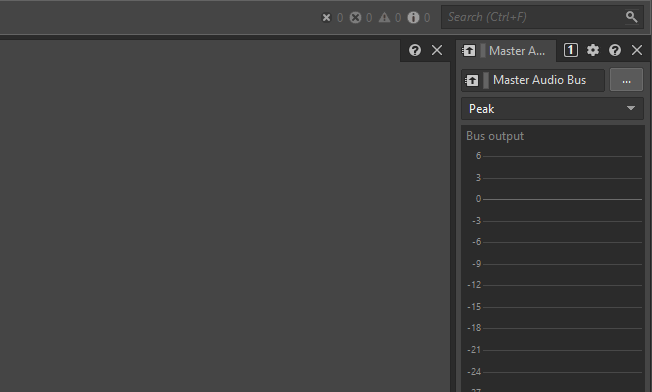Open meter view settings gear
The width and height of the screenshot is (652, 392).
(593, 50)
